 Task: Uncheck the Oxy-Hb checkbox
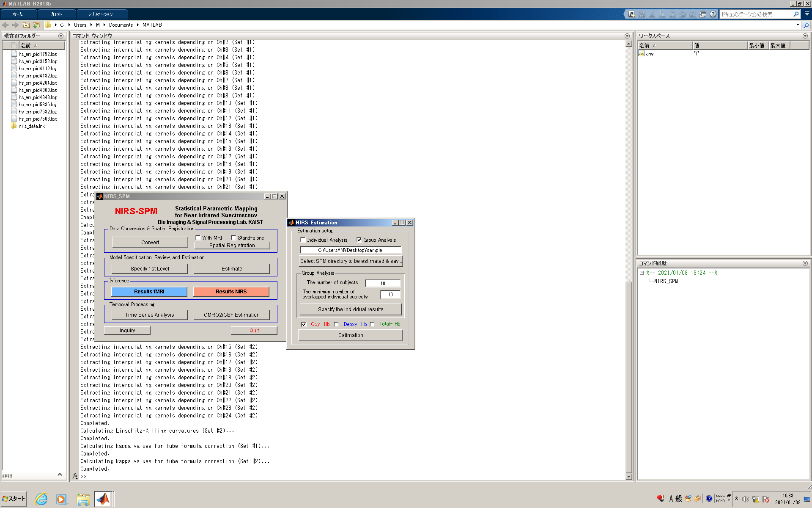tap(304, 324)
